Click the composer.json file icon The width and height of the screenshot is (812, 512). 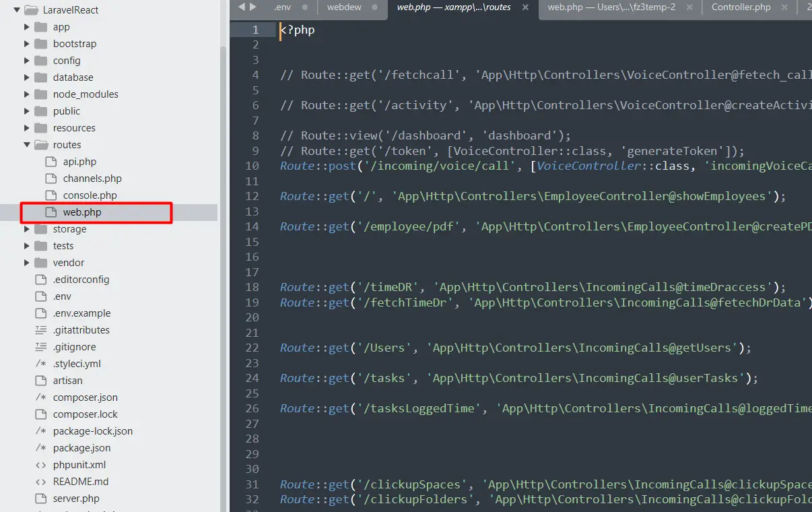[x=40, y=397]
